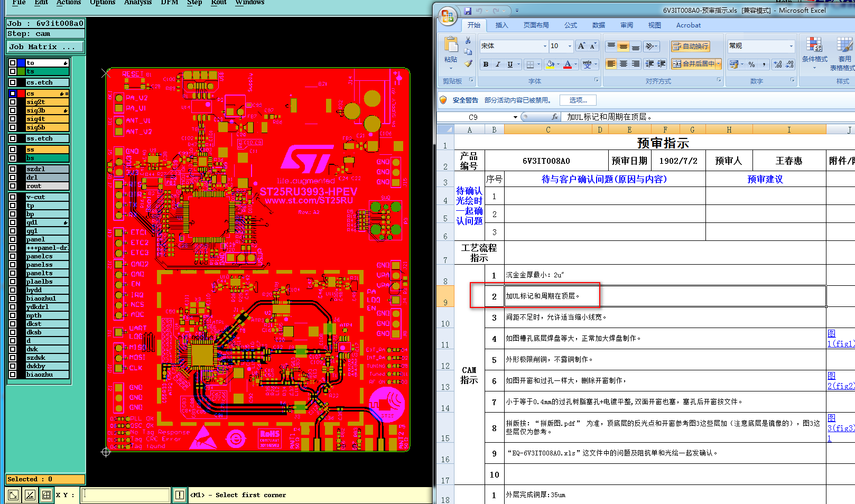Click the snap grid icon beside X Y field
855x504 pixels.
(x=47, y=495)
